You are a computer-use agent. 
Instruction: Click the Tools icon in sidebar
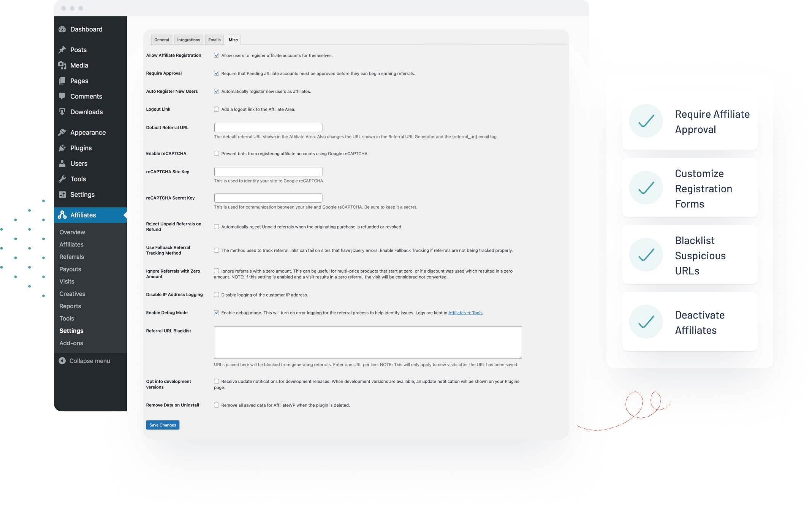[x=64, y=178]
